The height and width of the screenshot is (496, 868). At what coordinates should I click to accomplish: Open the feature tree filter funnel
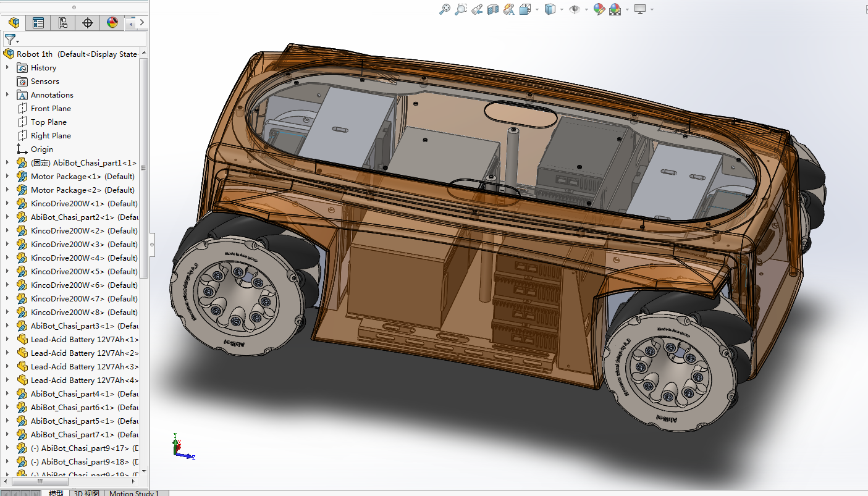11,39
